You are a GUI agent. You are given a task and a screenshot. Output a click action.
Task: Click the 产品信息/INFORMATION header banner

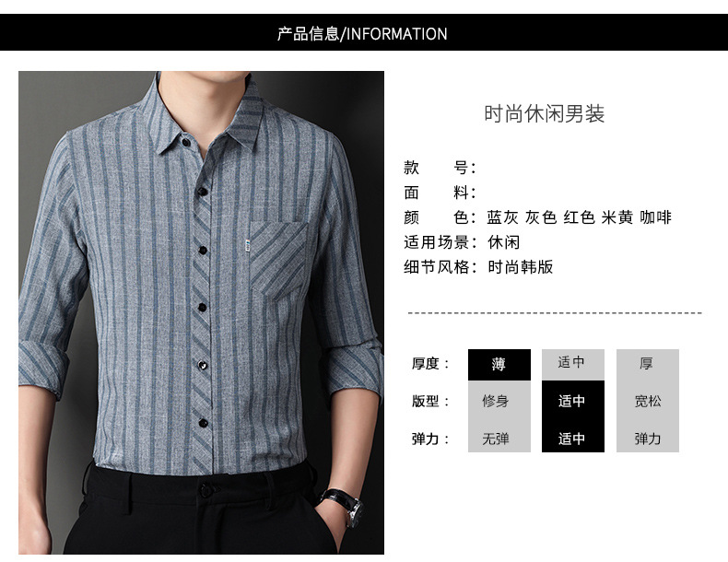364,32
